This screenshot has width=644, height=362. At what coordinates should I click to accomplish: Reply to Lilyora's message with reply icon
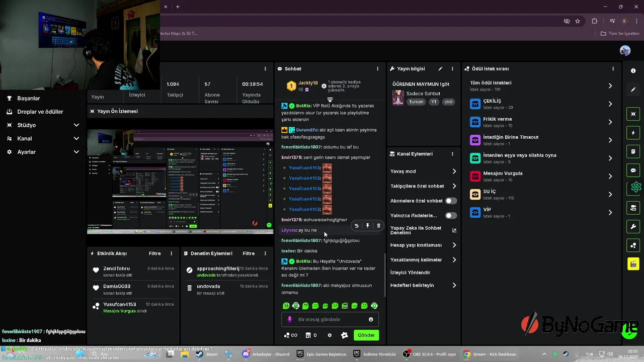click(x=356, y=226)
